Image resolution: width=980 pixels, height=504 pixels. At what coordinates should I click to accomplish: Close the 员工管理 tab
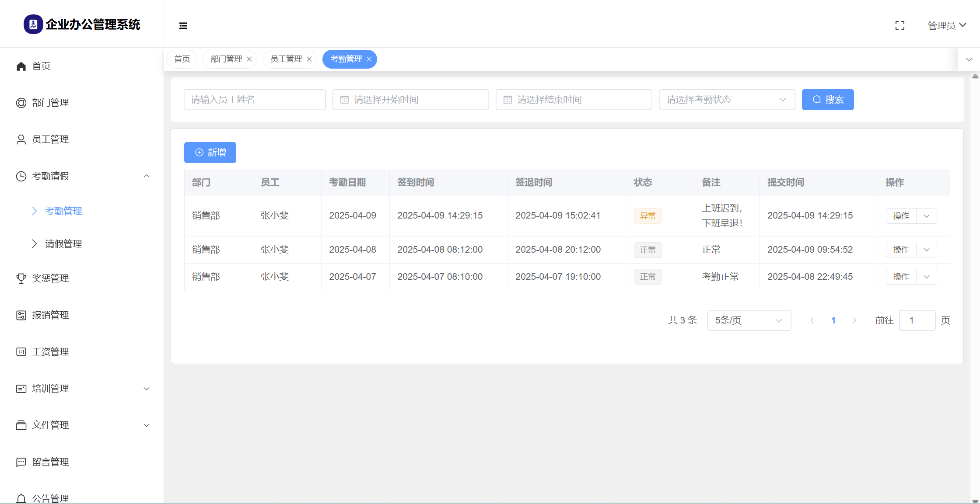(x=309, y=59)
